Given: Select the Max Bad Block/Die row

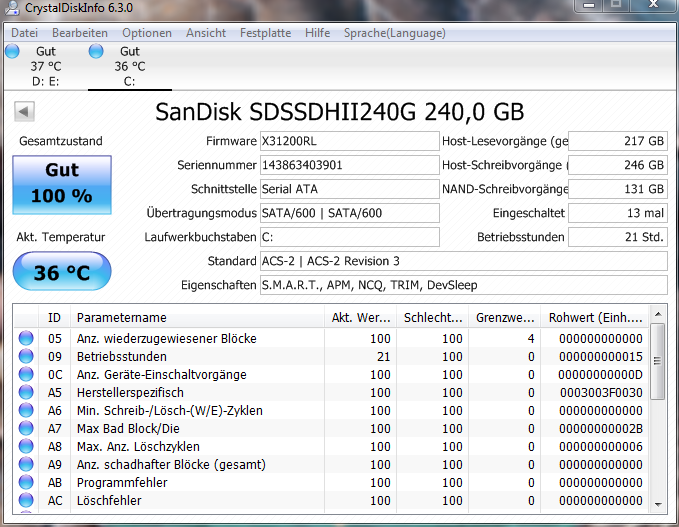Looking at the screenshot, I should (x=331, y=428).
